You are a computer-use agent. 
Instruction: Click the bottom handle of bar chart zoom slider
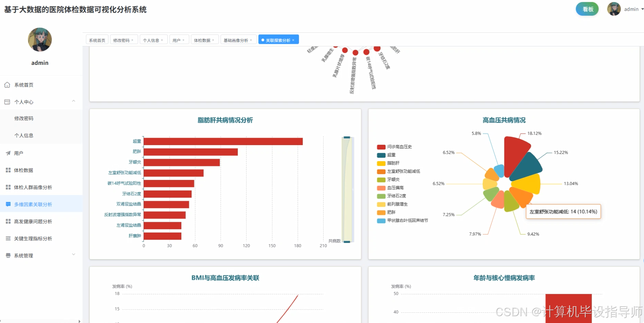[347, 242]
